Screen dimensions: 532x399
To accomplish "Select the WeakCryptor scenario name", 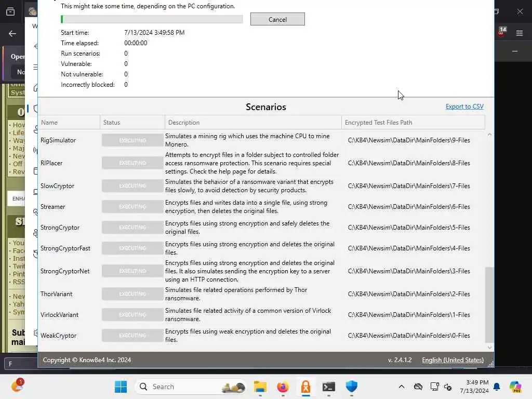I will (x=58, y=335).
